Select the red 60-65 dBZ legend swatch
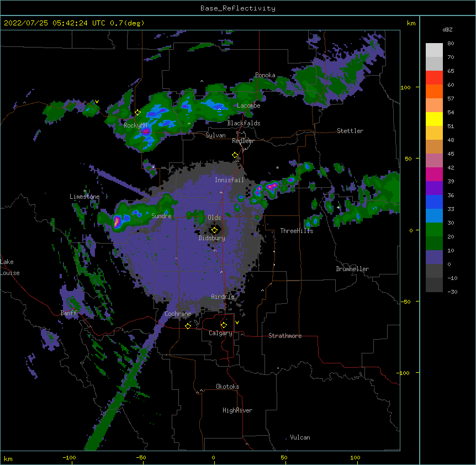This screenshot has width=476, height=465. coord(434,78)
